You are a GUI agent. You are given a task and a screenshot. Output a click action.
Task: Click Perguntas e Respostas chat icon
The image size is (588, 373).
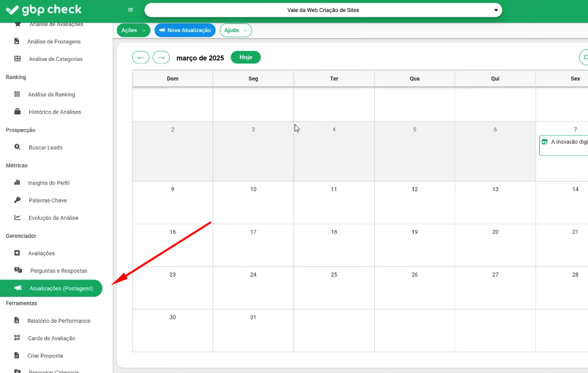(18, 270)
